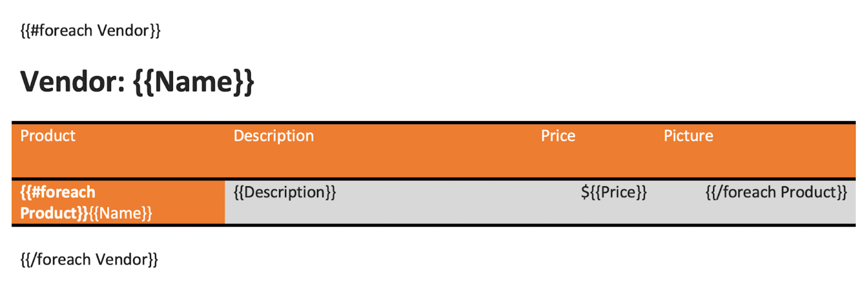The height and width of the screenshot is (294, 868).
Task: Click the Description column header
Action: click(x=274, y=136)
